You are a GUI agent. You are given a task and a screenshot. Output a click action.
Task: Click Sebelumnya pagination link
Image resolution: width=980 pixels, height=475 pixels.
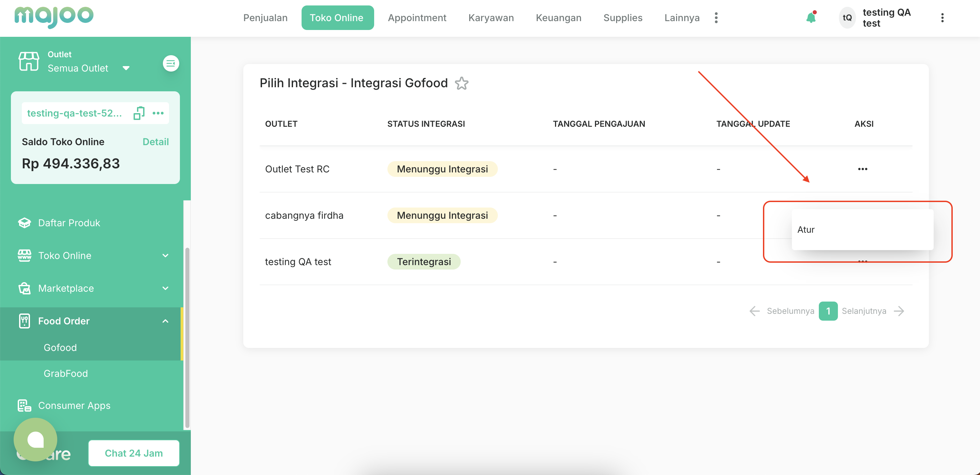coord(790,311)
